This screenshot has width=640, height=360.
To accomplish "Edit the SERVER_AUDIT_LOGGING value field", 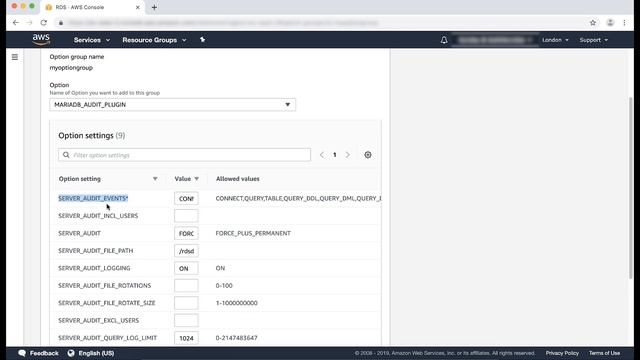I will tap(186, 268).
